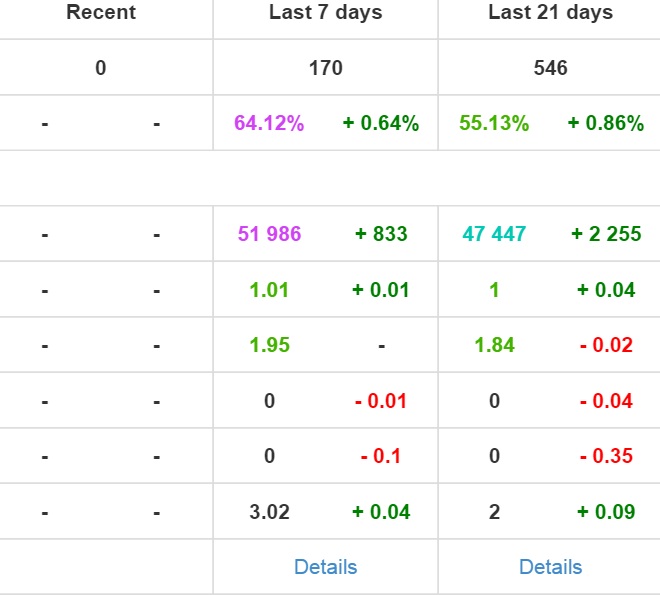The image size is (660, 595).
Task: Open Details link under Last 21 days
Action: 550,567
